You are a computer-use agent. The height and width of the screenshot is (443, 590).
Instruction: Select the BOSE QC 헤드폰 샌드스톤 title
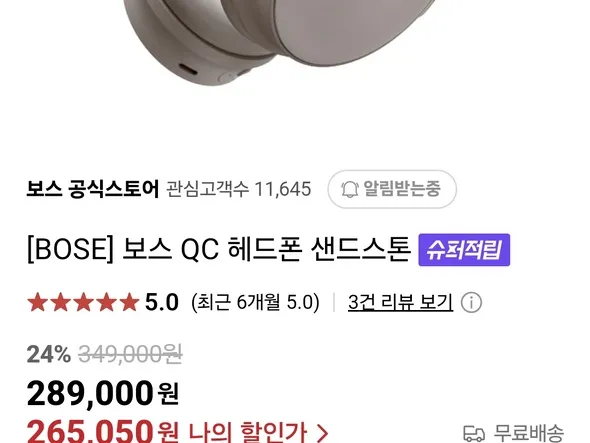[x=219, y=249]
